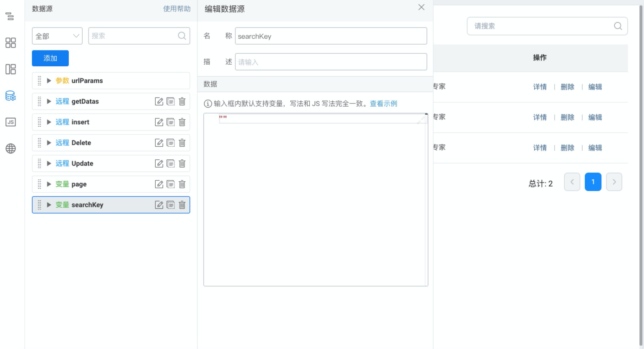Click 编辑 in the first table row
644x349 pixels.
[595, 87]
